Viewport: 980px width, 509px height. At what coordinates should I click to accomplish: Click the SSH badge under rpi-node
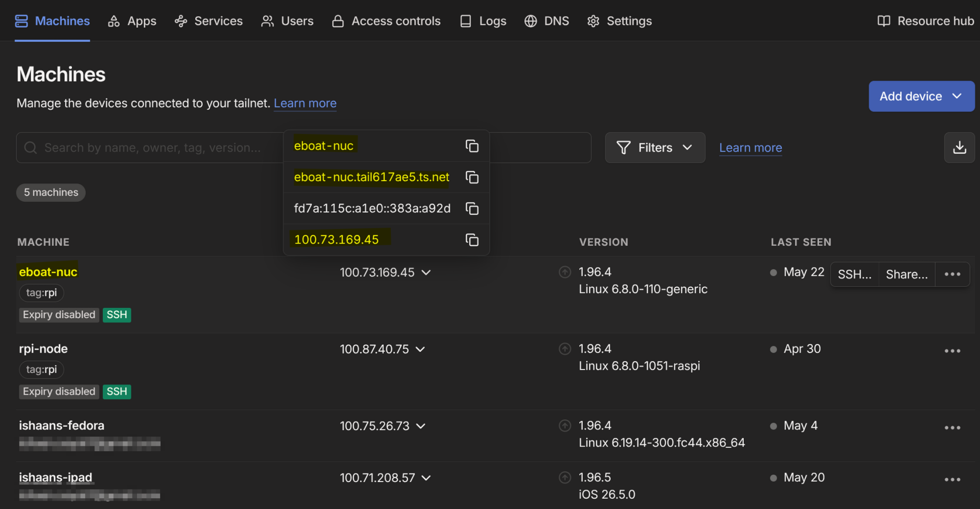117,392
